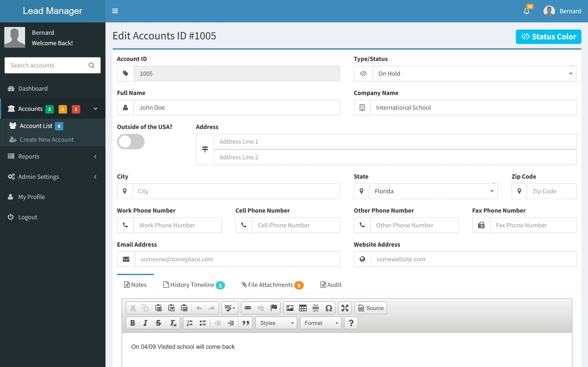
Task: Open notifications bell with 35 badge
Action: point(527,11)
